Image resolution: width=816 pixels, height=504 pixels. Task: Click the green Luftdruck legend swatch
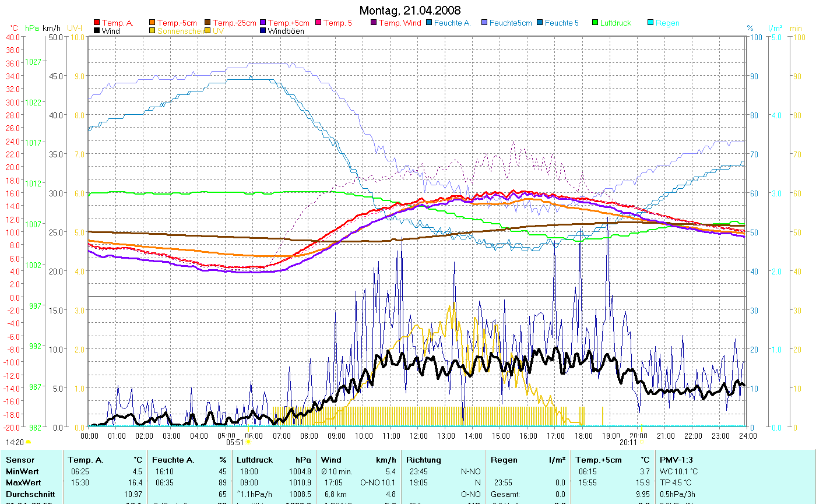click(x=595, y=23)
